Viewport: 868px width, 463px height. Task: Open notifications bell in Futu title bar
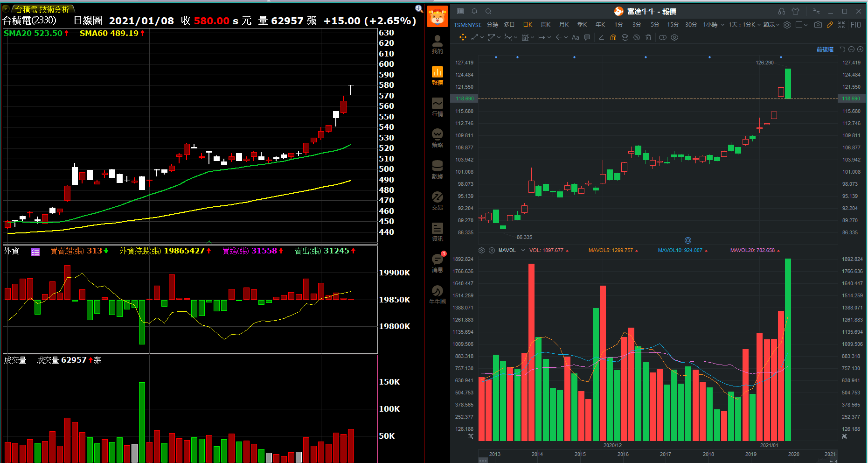point(474,11)
